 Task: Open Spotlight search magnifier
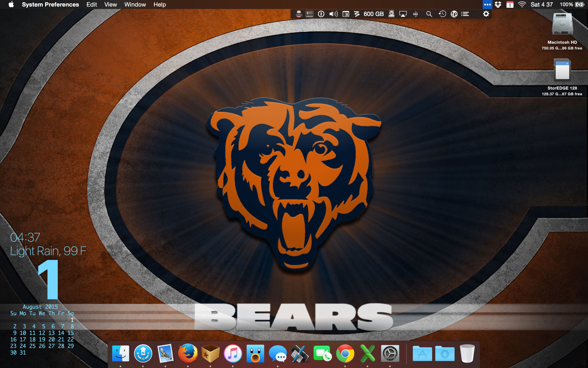pos(429,14)
